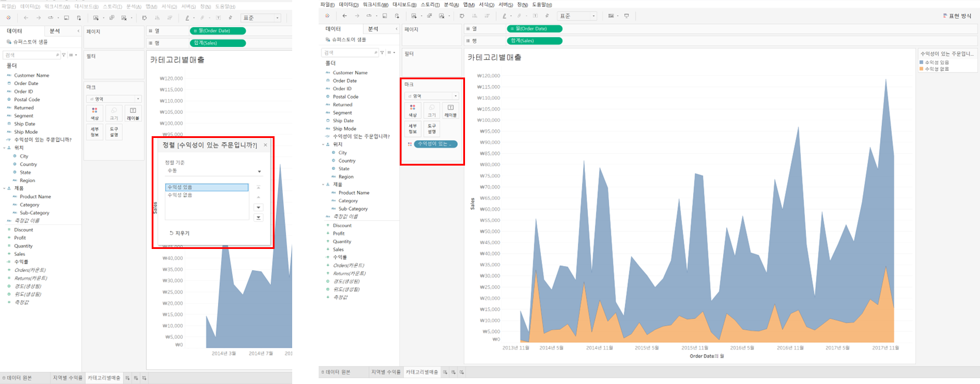Open mark type (영역) dropdown in left window
The height and width of the screenshot is (384, 980).
(114, 99)
